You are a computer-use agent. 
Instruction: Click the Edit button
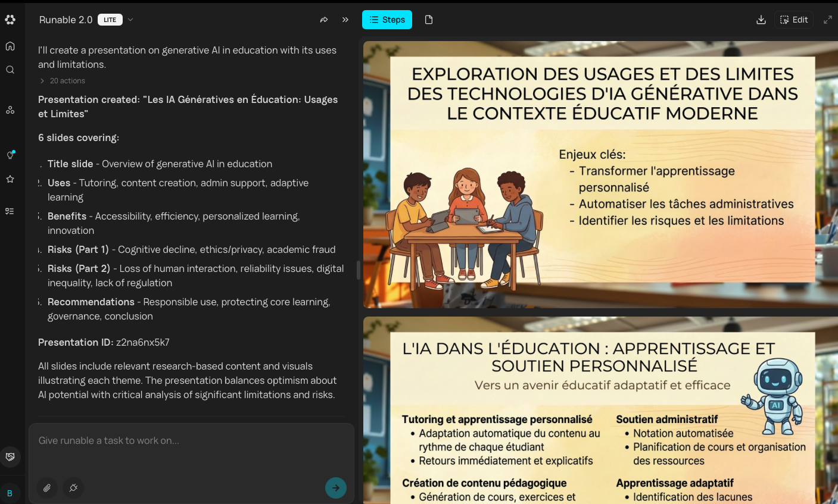[794, 20]
